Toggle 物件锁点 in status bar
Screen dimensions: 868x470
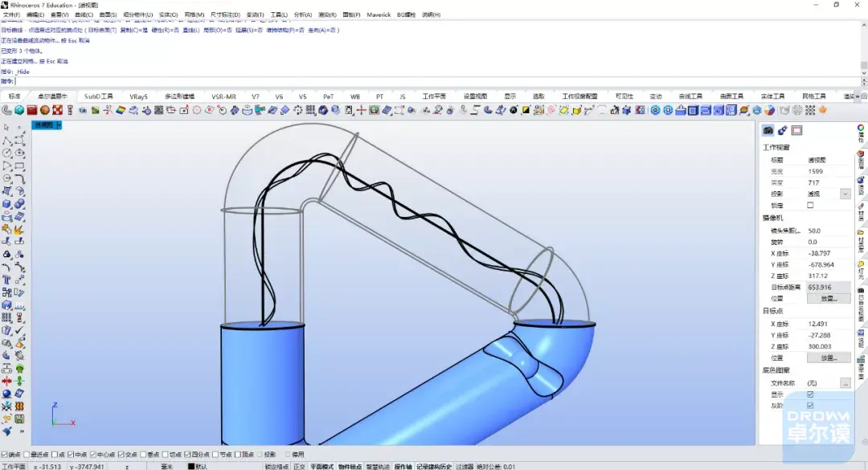click(x=350, y=467)
